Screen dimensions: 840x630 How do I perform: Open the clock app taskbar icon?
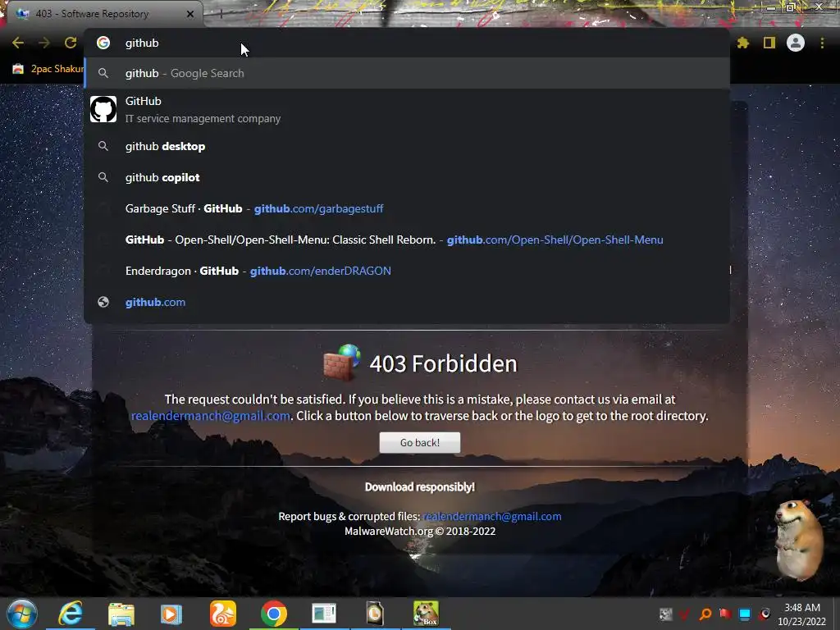pos(374,614)
